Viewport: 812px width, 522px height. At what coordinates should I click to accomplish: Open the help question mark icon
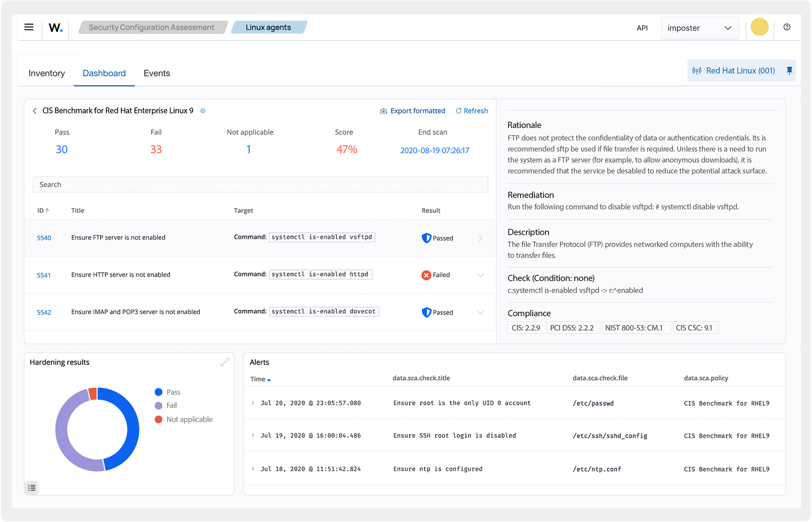click(x=787, y=27)
